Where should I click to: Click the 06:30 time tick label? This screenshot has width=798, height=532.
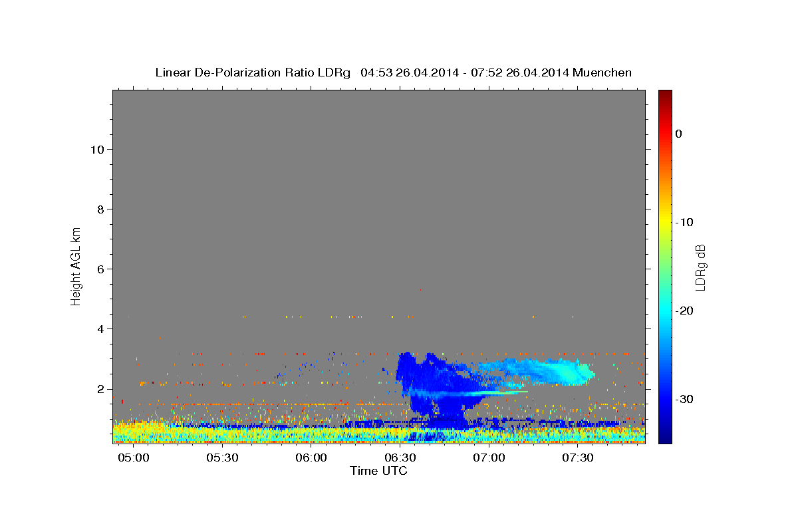click(x=400, y=458)
